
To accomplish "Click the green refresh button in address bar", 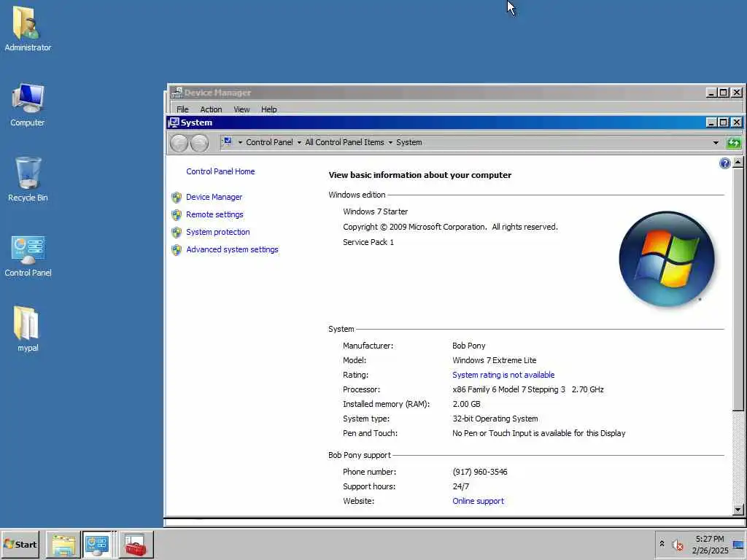I will pos(734,142).
